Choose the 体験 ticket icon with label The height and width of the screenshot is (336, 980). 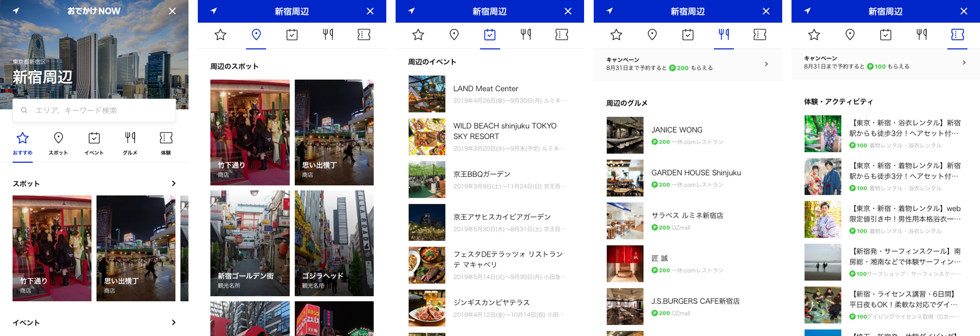pos(166,143)
